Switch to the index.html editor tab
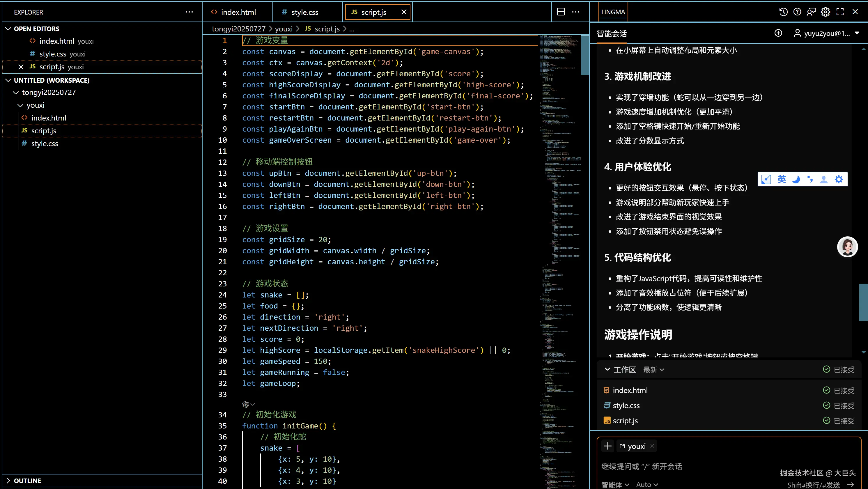The height and width of the screenshot is (489, 868). coord(238,12)
